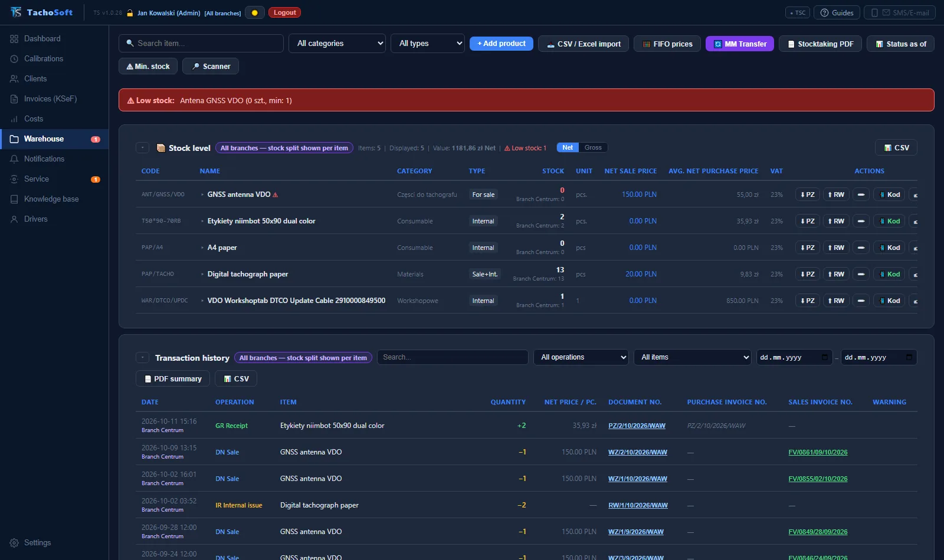
Task: Switch stock prices to Net
Action: click(x=568, y=147)
